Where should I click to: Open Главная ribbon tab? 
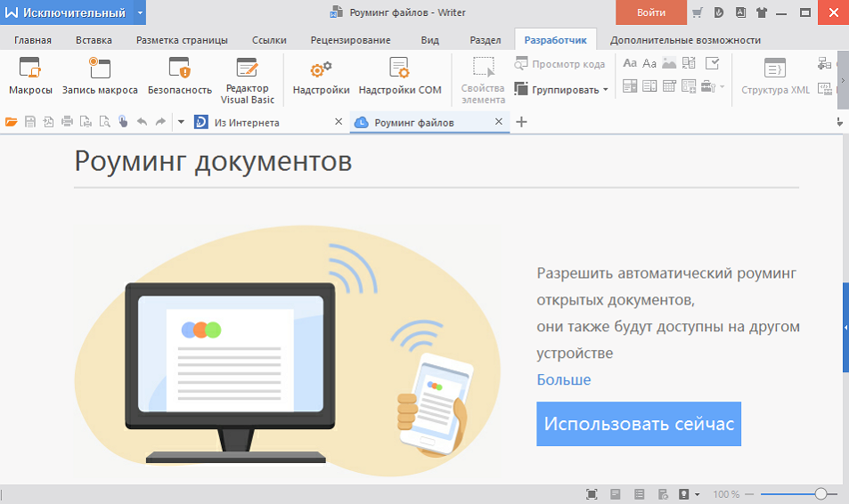tap(33, 40)
